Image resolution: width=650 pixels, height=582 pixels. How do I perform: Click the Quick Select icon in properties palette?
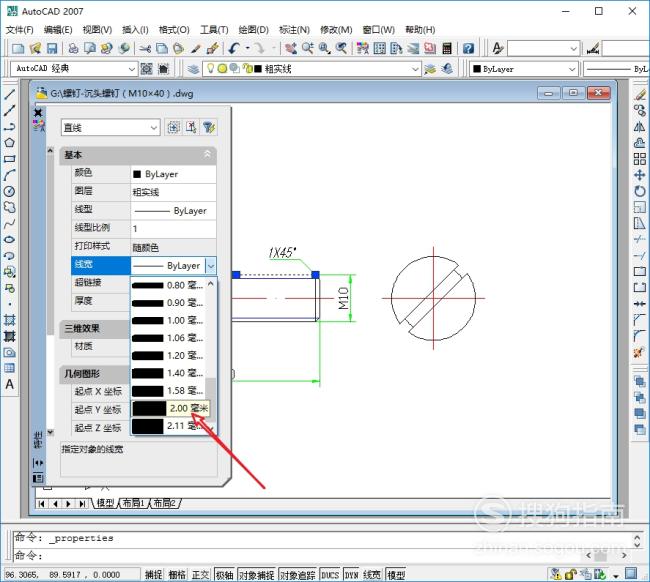click(x=209, y=127)
